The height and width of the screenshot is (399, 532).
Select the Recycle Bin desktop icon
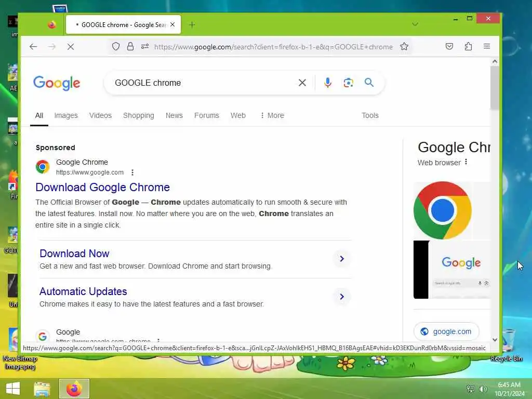[x=507, y=345]
